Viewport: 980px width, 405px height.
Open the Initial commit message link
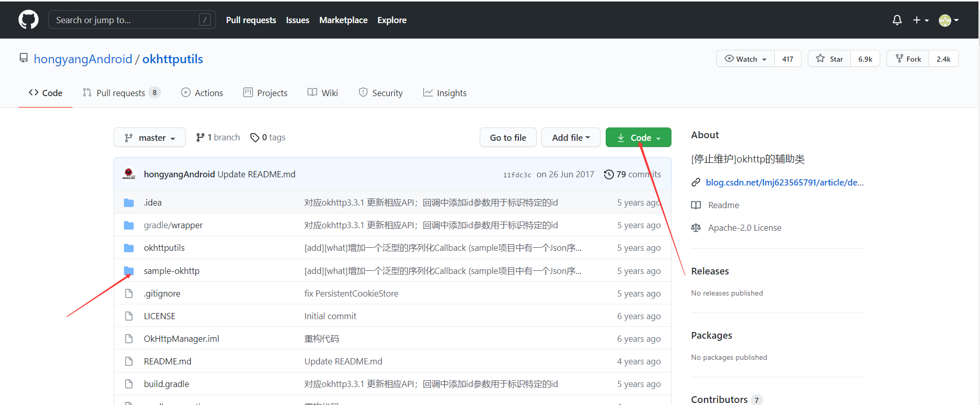click(330, 316)
